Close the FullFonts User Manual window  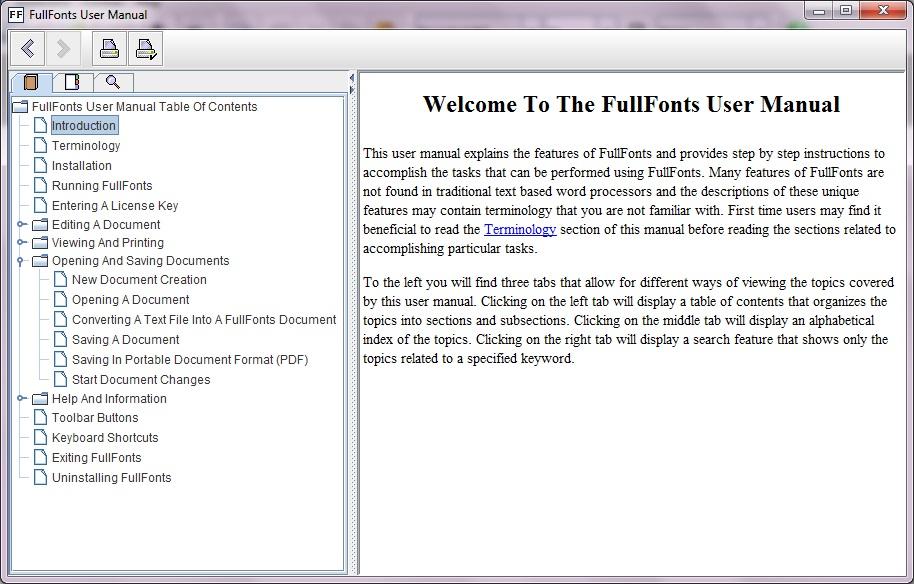coord(883,10)
